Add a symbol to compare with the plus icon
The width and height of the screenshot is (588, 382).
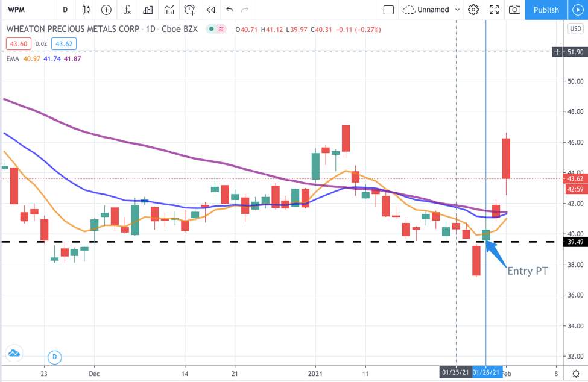point(107,10)
